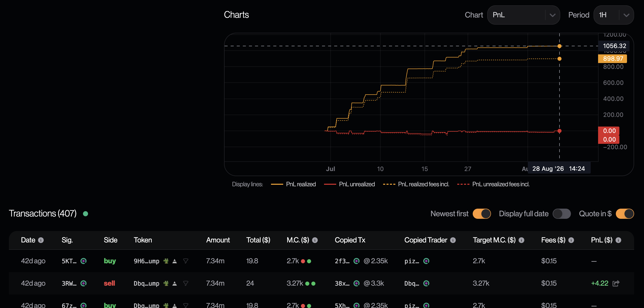Click the red unrealized PnL chart point
The image size is (644, 308).
pyautogui.click(x=560, y=131)
